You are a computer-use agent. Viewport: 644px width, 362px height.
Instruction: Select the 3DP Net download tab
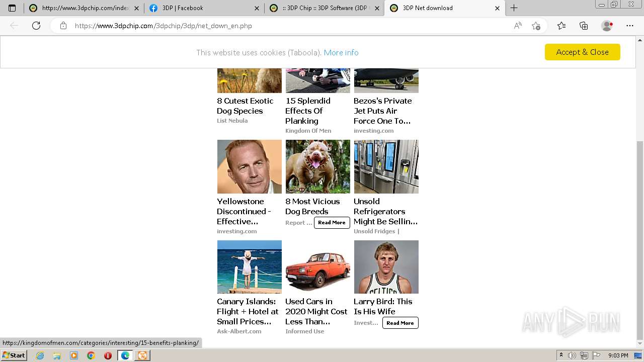click(x=445, y=8)
